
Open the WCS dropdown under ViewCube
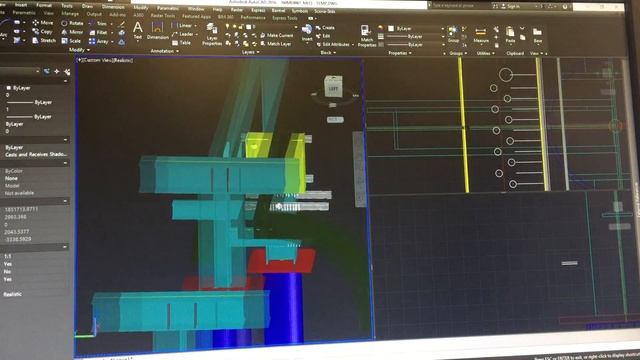click(335, 120)
